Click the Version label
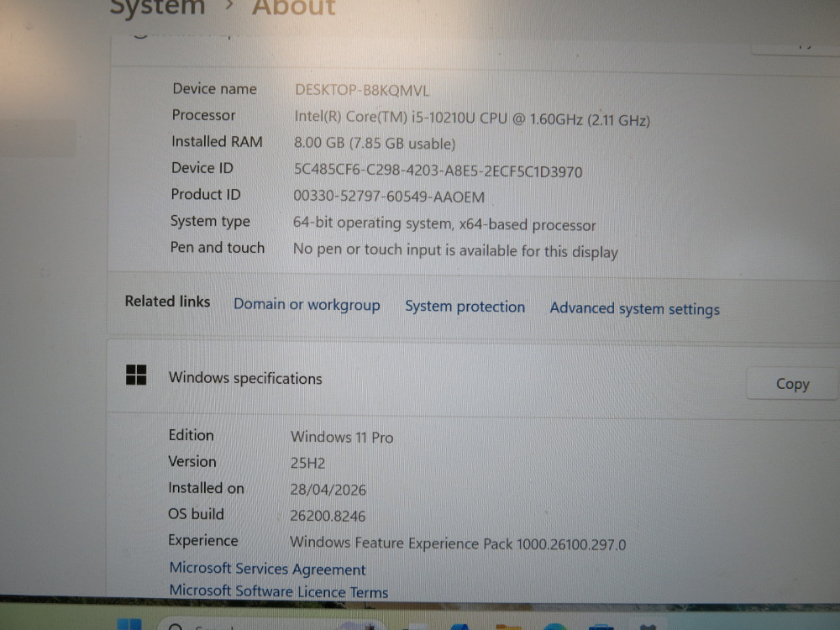Viewport: 840px width, 630px height. 192,461
